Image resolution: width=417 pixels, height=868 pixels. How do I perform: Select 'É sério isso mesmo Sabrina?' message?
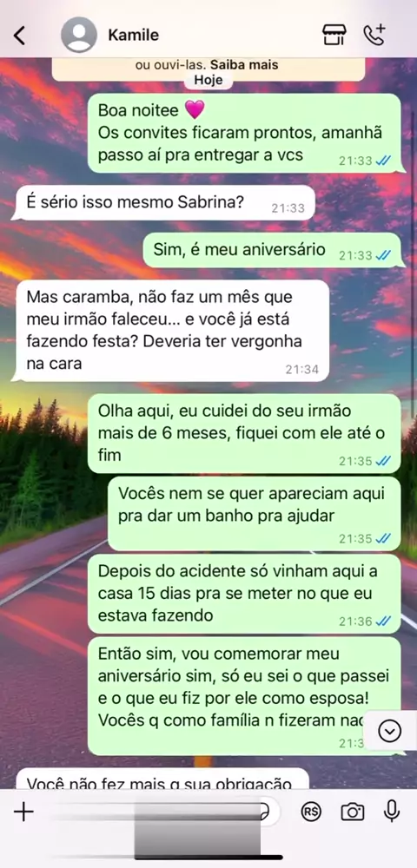point(165,203)
